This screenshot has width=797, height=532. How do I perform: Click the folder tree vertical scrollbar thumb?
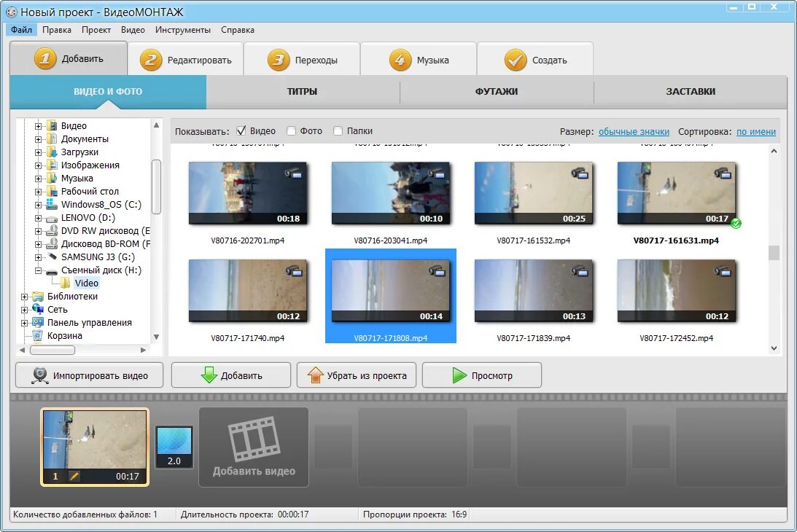(156, 187)
